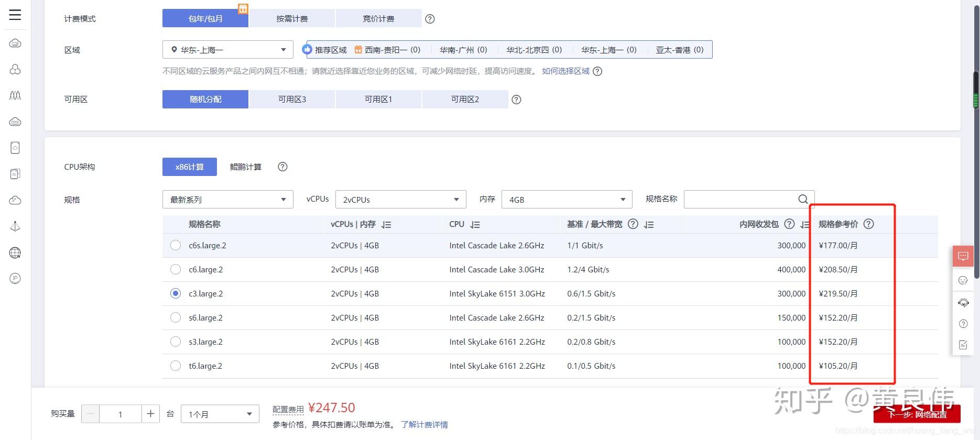Open the 了解计费详情 link

(424, 425)
